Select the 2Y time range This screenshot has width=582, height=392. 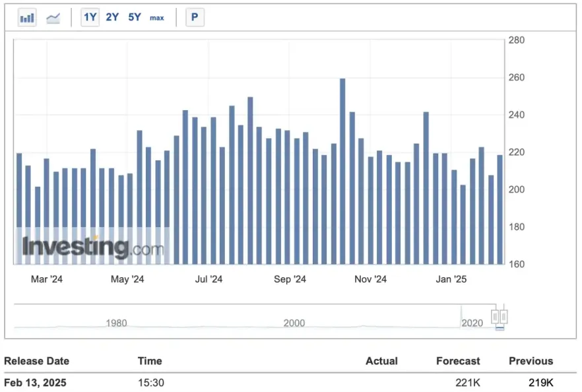[112, 18]
